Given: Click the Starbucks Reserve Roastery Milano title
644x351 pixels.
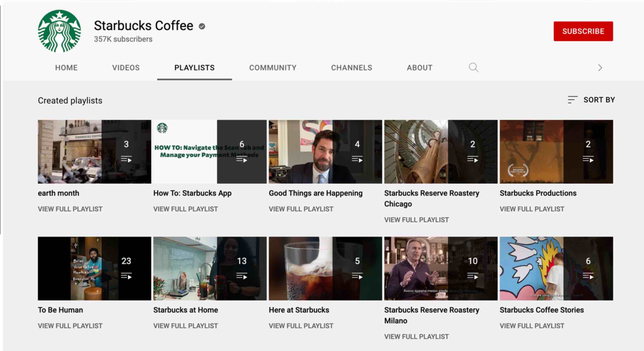Looking at the screenshot, I should [432, 315].
